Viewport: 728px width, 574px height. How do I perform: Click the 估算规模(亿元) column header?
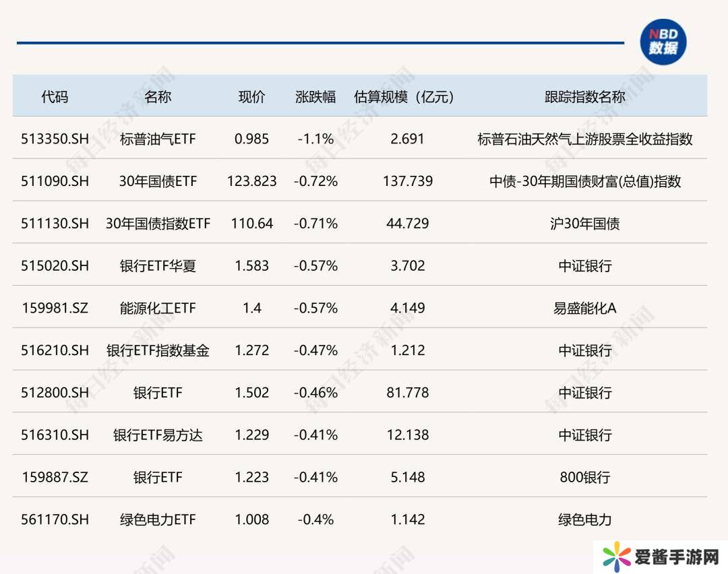407,96
